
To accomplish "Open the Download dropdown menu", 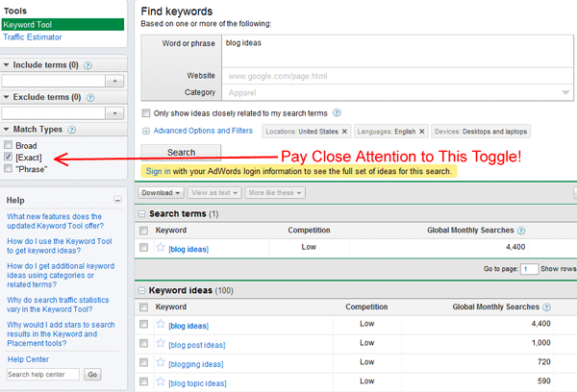I will [163, 193].
